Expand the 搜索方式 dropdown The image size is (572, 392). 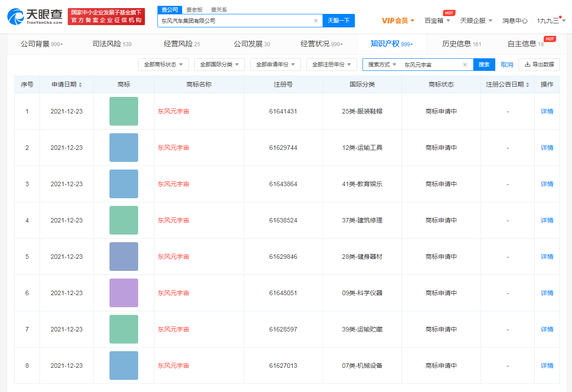(x=382, y=65)
